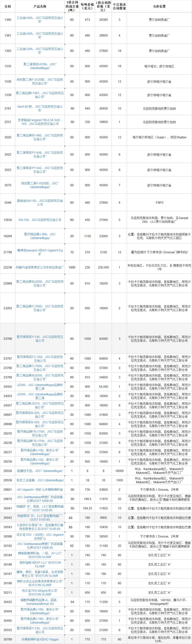The image size is (192, 644).
Task: Click the SN-100 product link
Action: click(40, 220)
